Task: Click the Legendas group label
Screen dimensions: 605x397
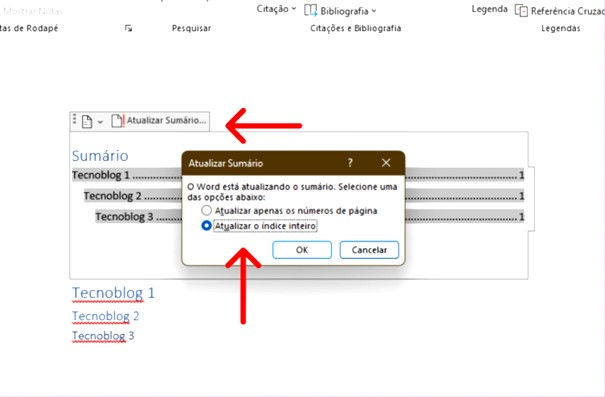Action: click(561, 28)
